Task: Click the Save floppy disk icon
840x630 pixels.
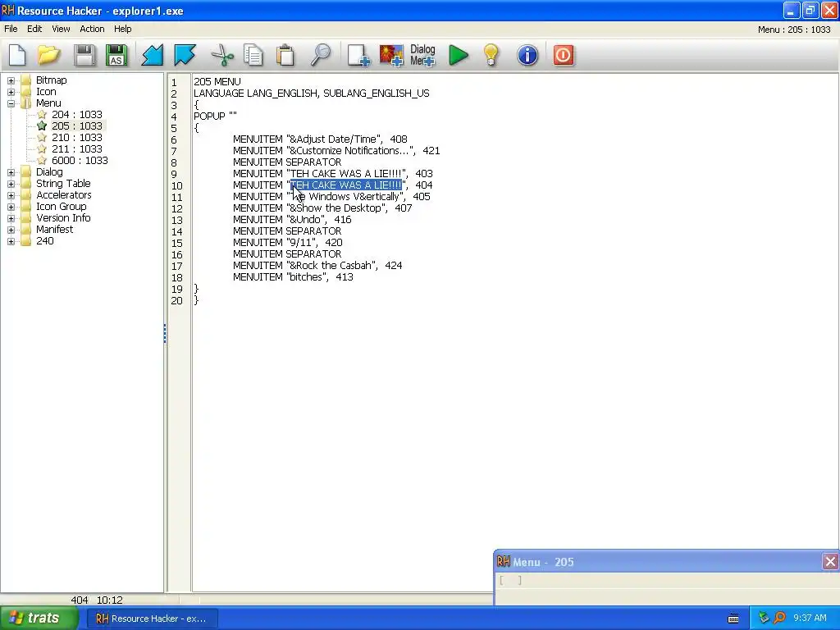Action: click(84, 55)
